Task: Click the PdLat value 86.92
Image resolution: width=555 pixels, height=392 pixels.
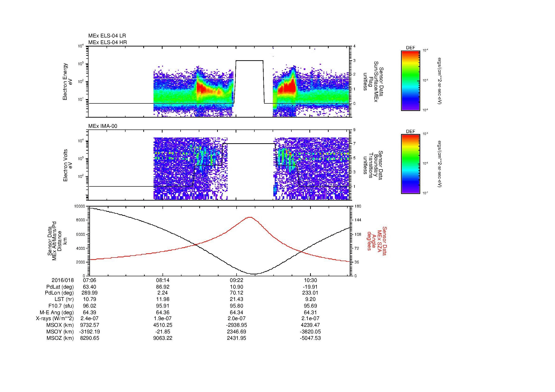Action: click(x=163, y=287)
